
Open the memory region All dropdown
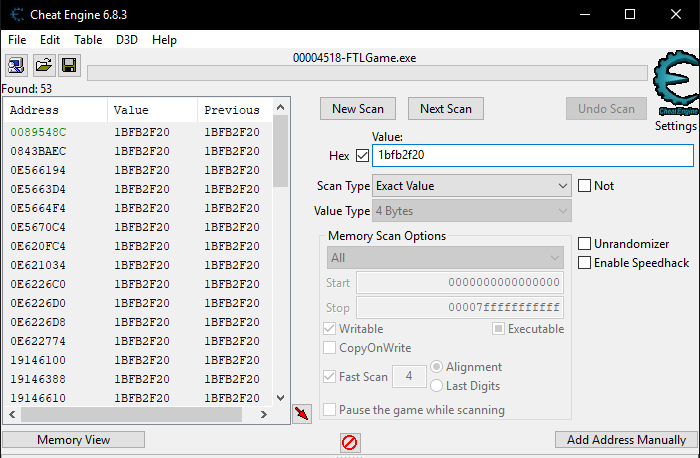[445, 258]
